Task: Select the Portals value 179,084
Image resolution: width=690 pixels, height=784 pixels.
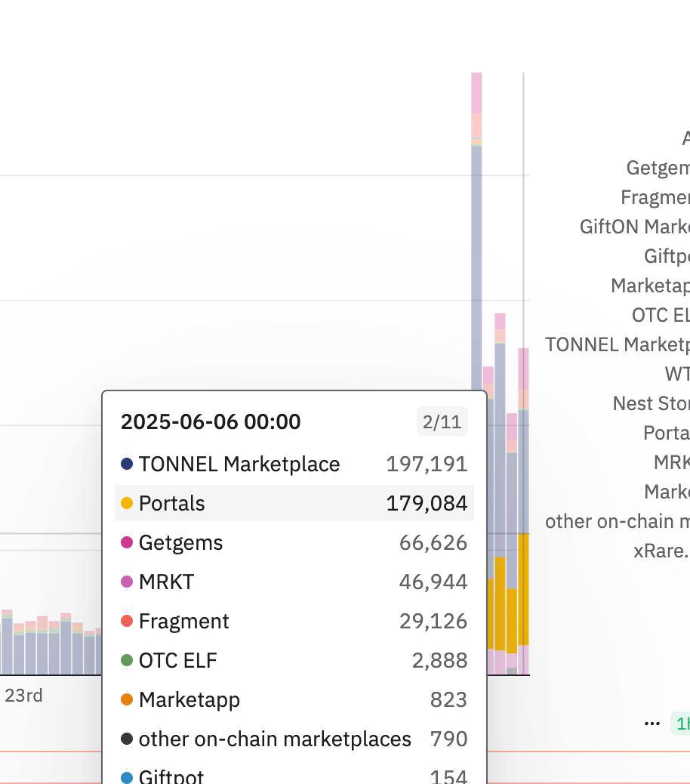Action: (427, 503)
